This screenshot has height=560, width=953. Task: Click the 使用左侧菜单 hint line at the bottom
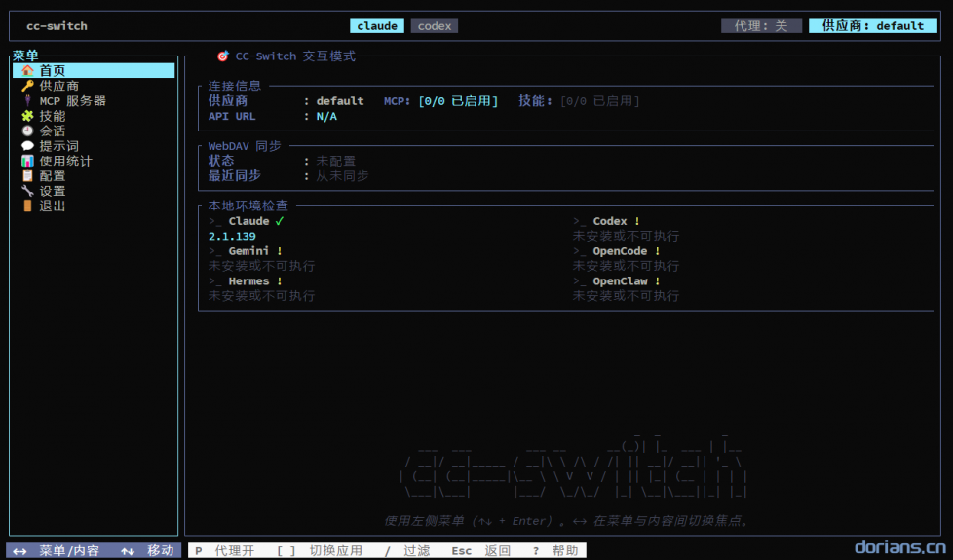point(566,520)
